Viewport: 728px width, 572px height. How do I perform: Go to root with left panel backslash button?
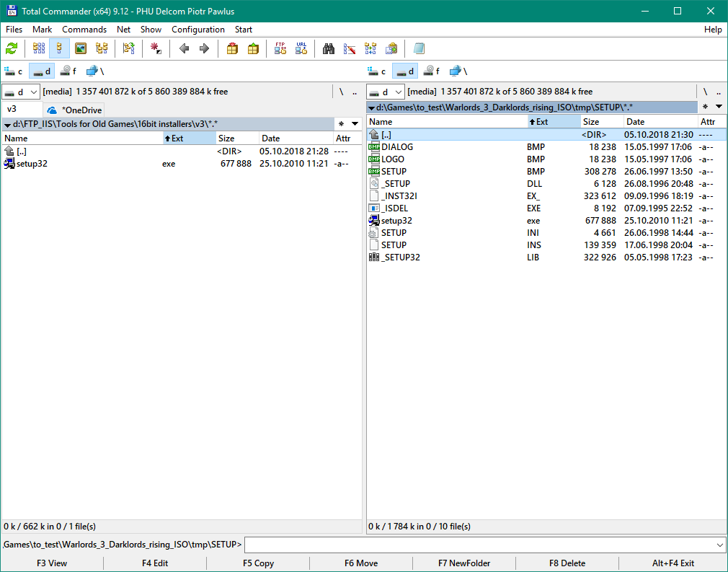pos(341,92)
